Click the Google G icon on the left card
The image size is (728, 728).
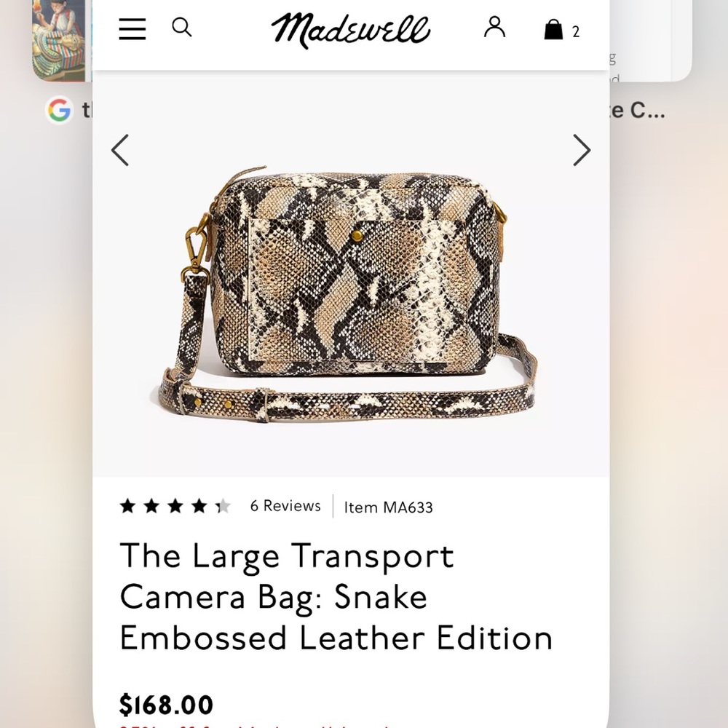(x=59, y=111)
